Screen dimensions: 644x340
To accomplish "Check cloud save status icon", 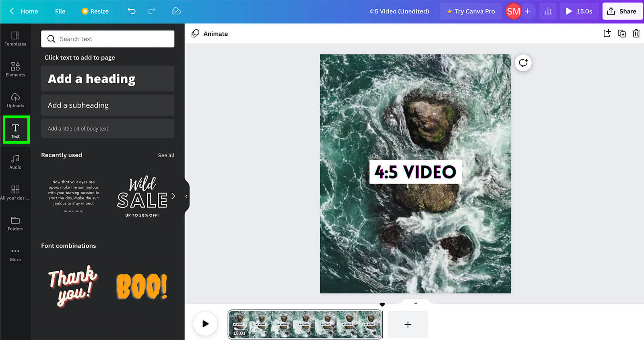I will pos(176,11).
